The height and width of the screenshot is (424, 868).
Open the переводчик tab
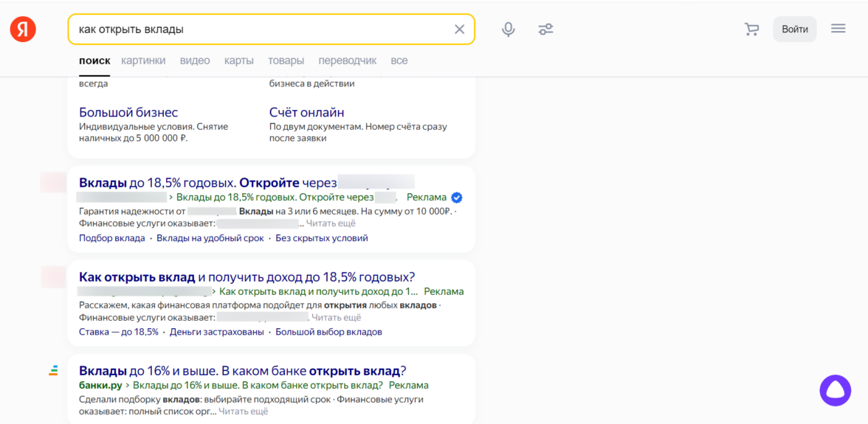[347, 60]
